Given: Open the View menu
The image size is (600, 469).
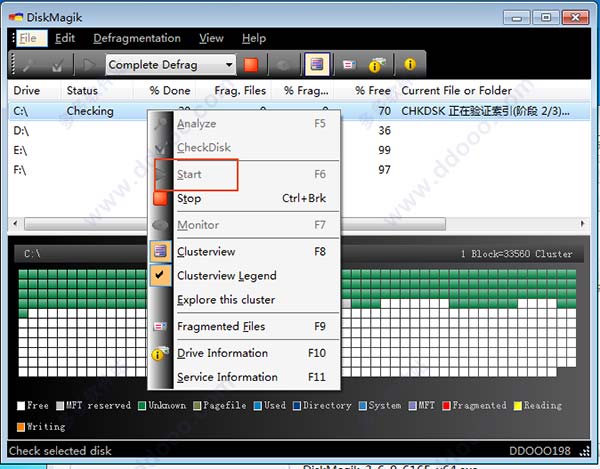Looking at the screenshot, I should (x=211, y=38).
